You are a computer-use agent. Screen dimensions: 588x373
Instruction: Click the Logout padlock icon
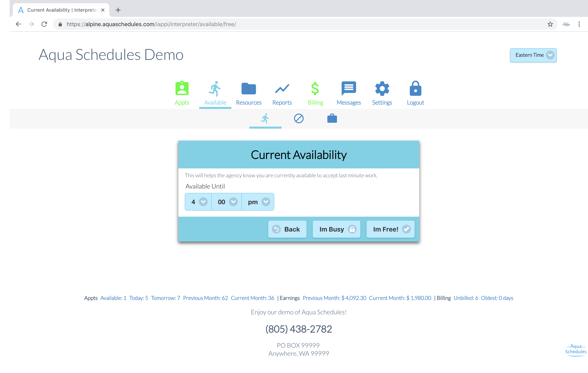(x=415, y=88)
